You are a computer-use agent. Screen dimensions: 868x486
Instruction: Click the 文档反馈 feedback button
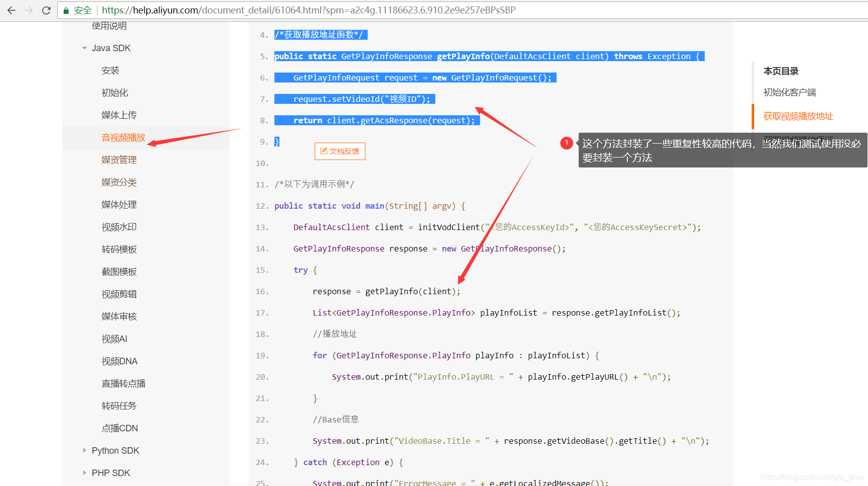tap(340, 151)
